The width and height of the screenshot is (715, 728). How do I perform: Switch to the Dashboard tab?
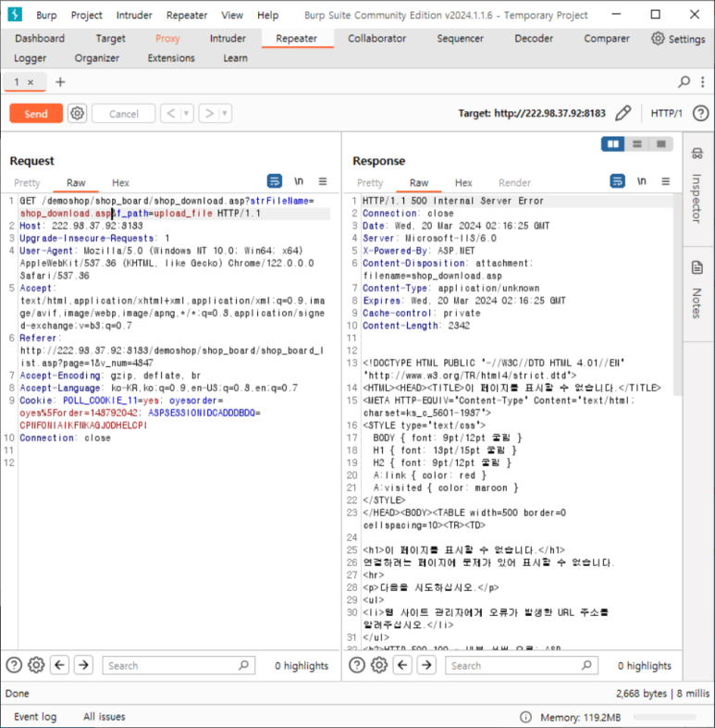(x=40, y=39)
